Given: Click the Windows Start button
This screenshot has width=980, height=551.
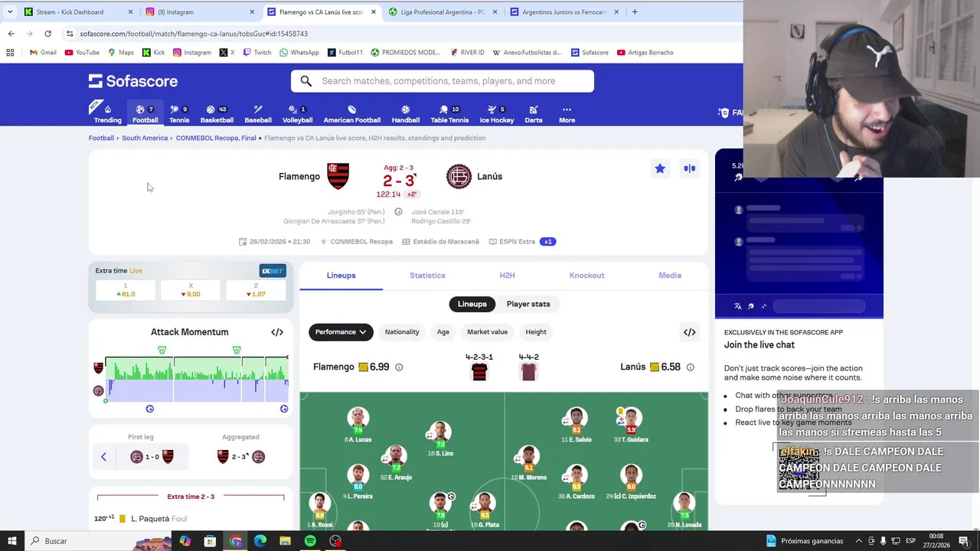Looking at the screenshot, I should click(x=13, y=541).
